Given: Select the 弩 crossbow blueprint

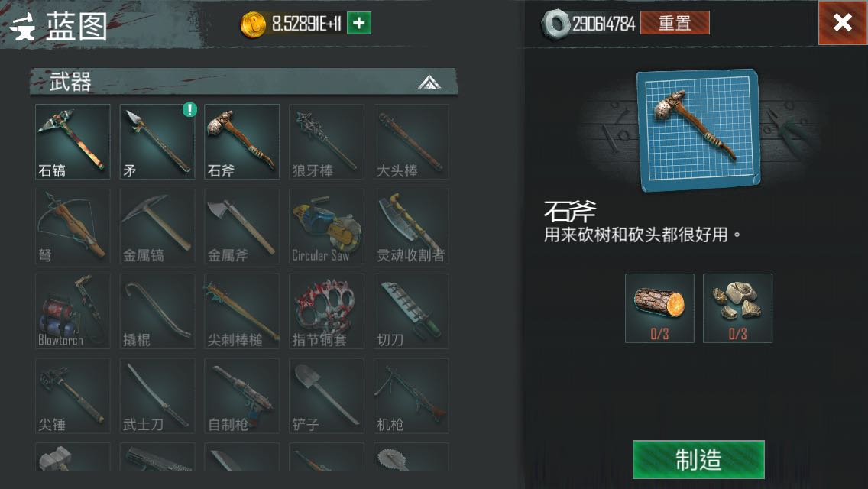Looking at the screenshot, I should (73, 226).
